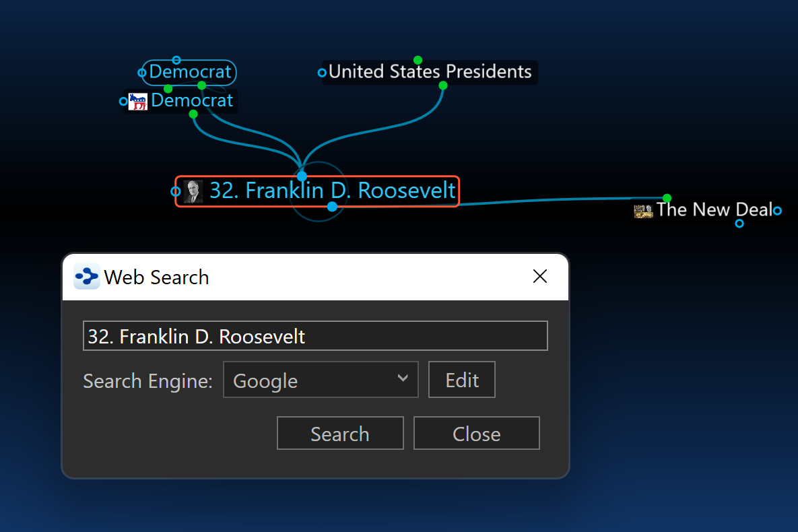Open The New Deal thought
The width and height of the screenshot is (798, 532).
pos(714,209)
